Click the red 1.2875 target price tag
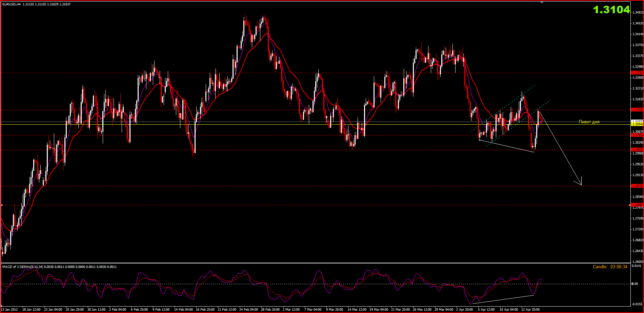The height and width of the screenshot is (313, 644). [x=637, y=186]
